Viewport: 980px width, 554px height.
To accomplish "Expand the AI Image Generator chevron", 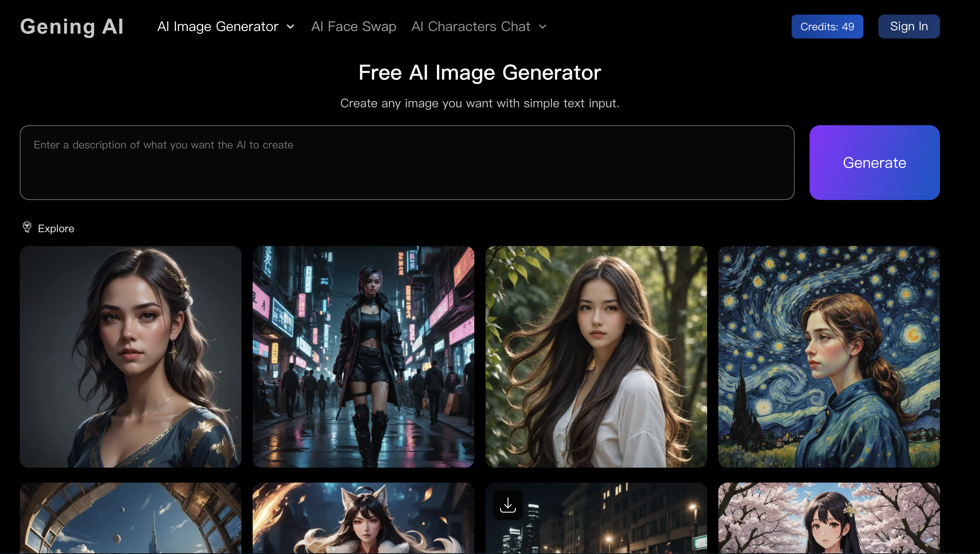I will pyautogui.click(x=291, y=27).
